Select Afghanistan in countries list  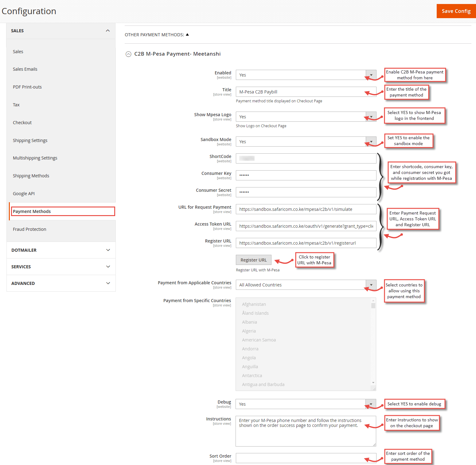tap(254, 304)
